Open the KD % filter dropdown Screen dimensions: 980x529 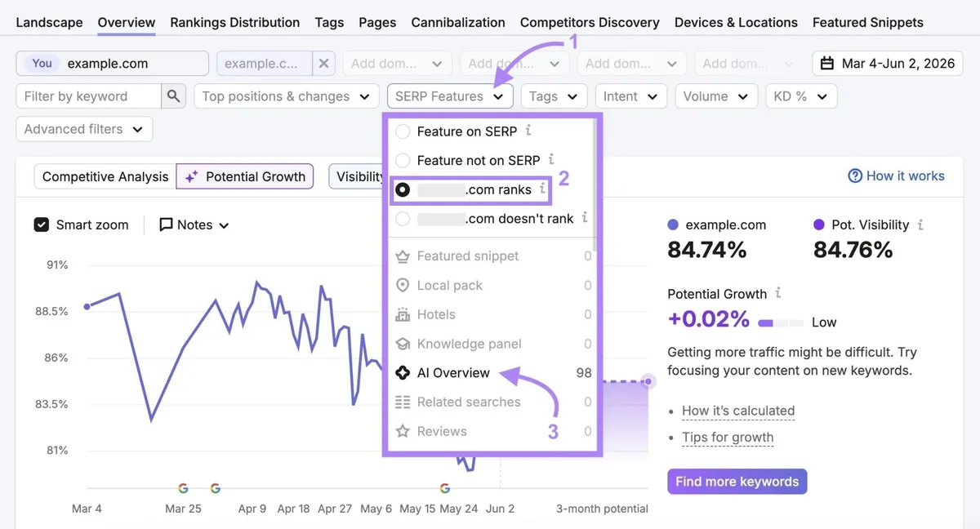coord(800,96)
